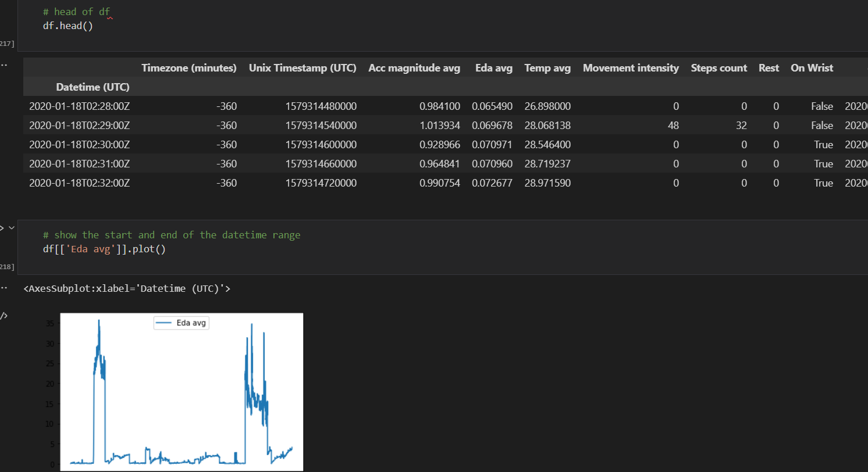Image resolution: width=868 pixels, height=472 pixels.
Task: Select the '# head of df' comment
Action: (76, 12)
